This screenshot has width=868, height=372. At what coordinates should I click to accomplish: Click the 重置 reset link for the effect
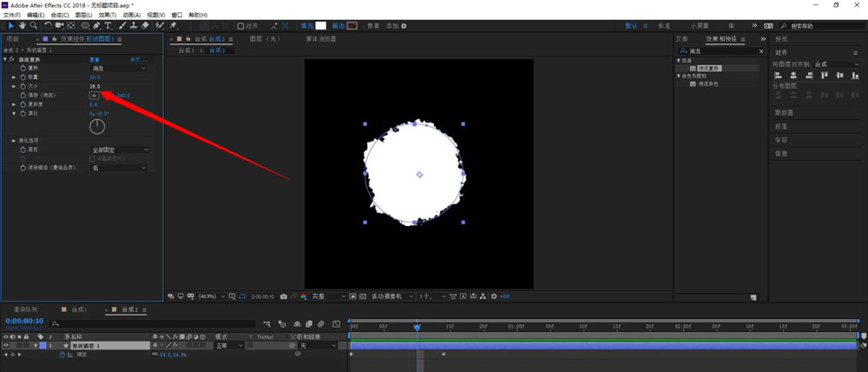click(95, 59)
